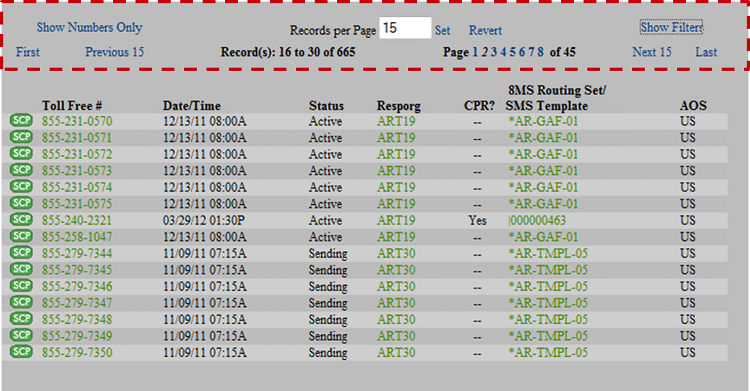Jump to page 8
Viewport: 750px width, 391px height.
point(540,52)
